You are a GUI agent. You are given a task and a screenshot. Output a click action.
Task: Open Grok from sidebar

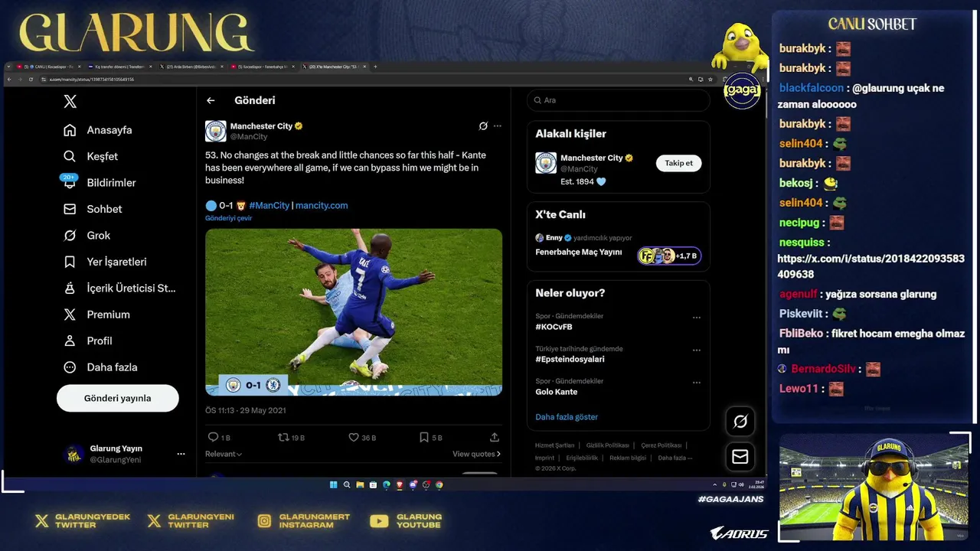pyautogui.click(x=87, y=236)
